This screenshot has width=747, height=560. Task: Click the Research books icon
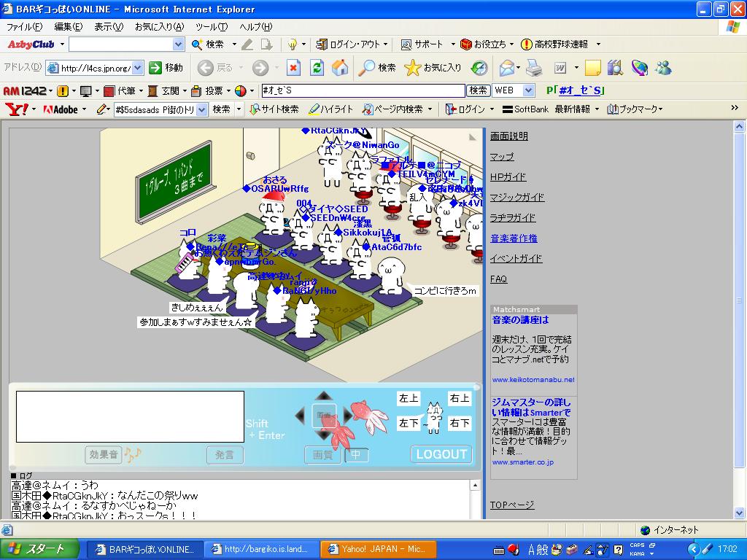tap(615, 68)
